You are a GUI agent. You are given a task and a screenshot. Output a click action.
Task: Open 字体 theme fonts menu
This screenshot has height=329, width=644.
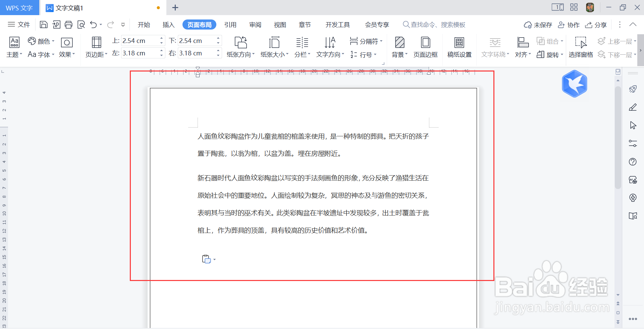pos(41,54)
